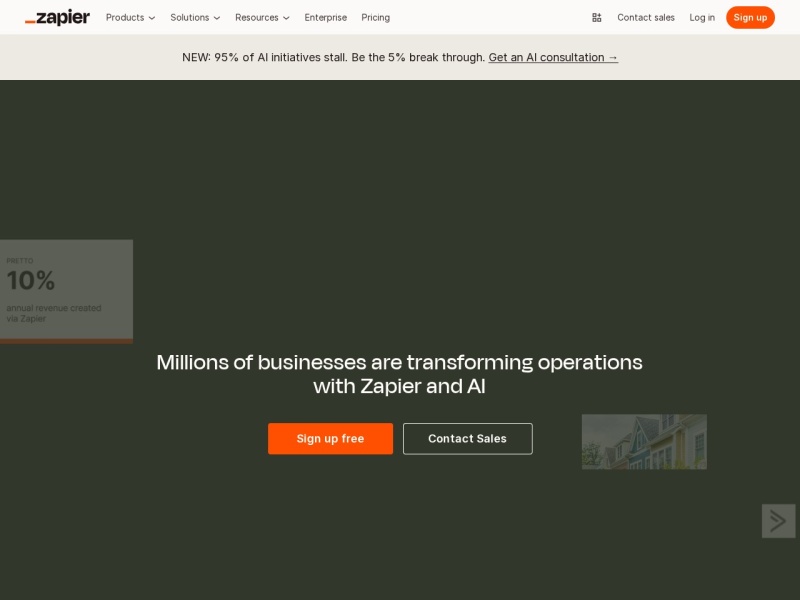Open the app grid icon in header
The image size is (800, 600).
coord(597,17)
